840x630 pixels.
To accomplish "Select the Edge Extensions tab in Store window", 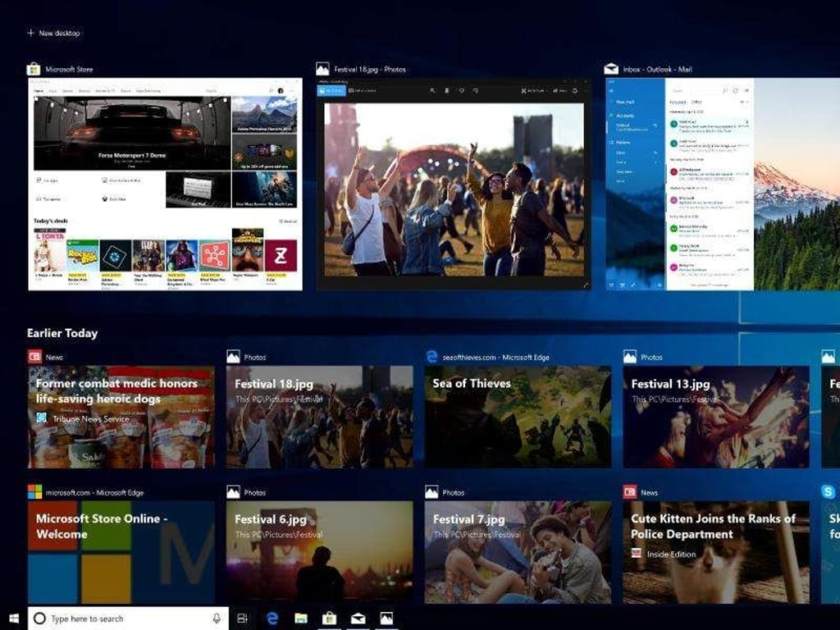I will click(x=148, y=91).
